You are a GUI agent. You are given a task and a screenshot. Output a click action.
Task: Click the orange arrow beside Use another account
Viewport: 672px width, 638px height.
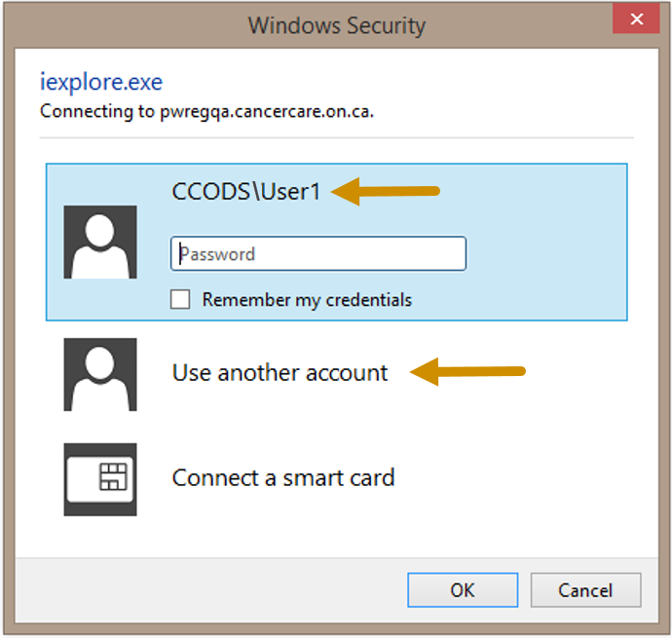[x=467, y=372]
